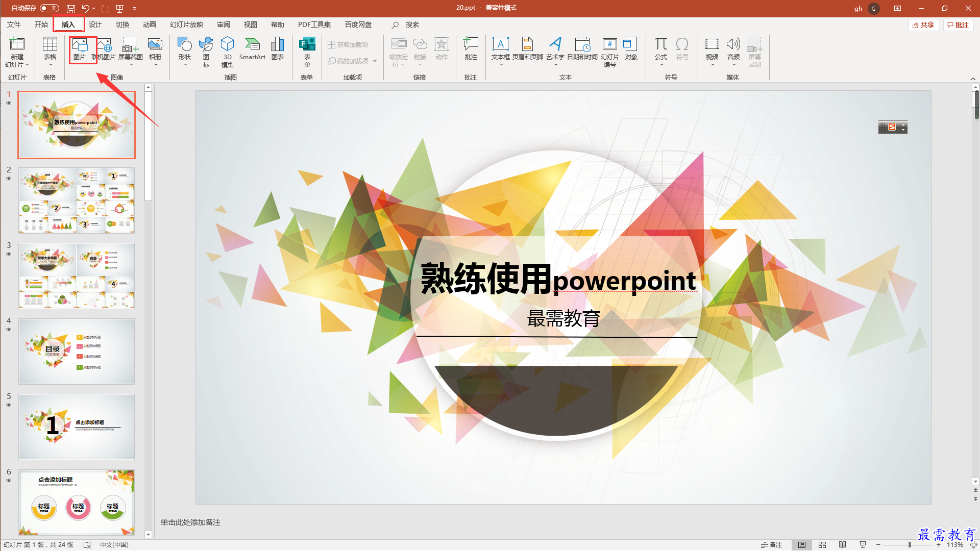This screenshot has height=551, width=980.
Task: Switch to Reading view icon
Action: 843,545
